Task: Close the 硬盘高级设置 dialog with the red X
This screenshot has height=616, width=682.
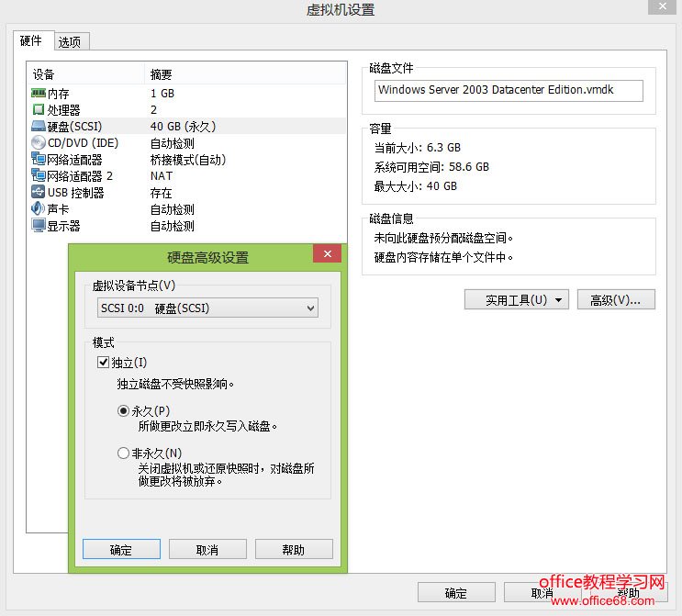Action: click(x=327, y=253)
